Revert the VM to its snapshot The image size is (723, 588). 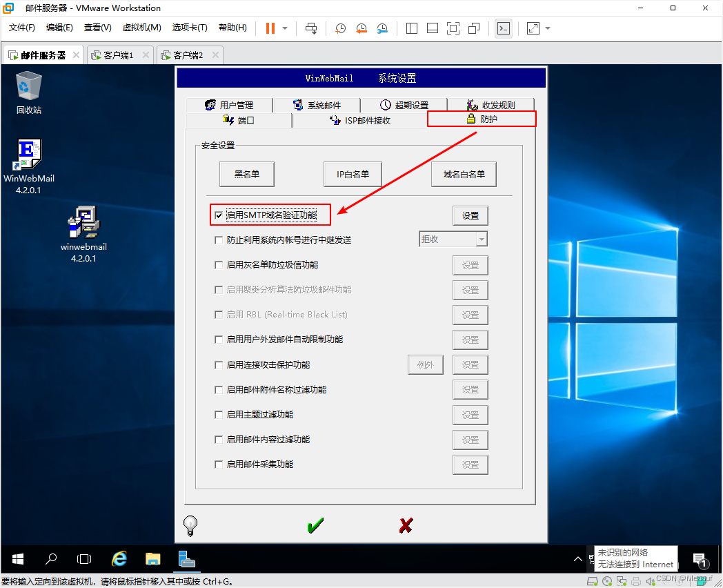click(361, 28)
